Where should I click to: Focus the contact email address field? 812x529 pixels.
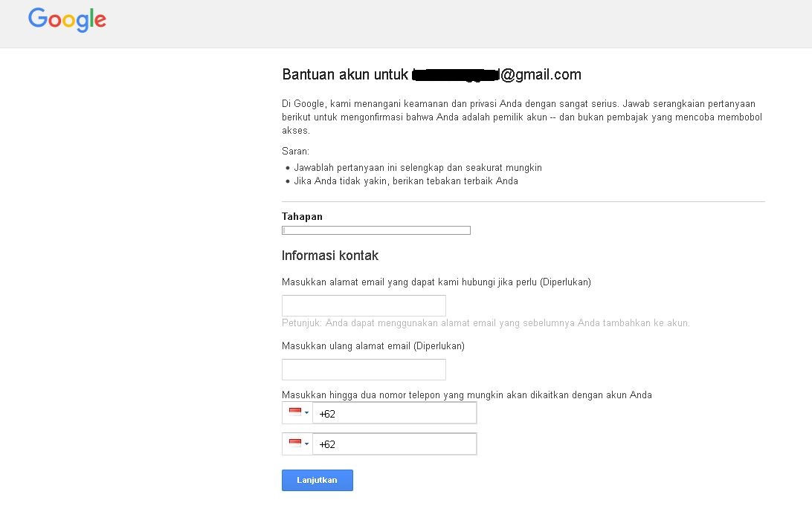[364, 306]
